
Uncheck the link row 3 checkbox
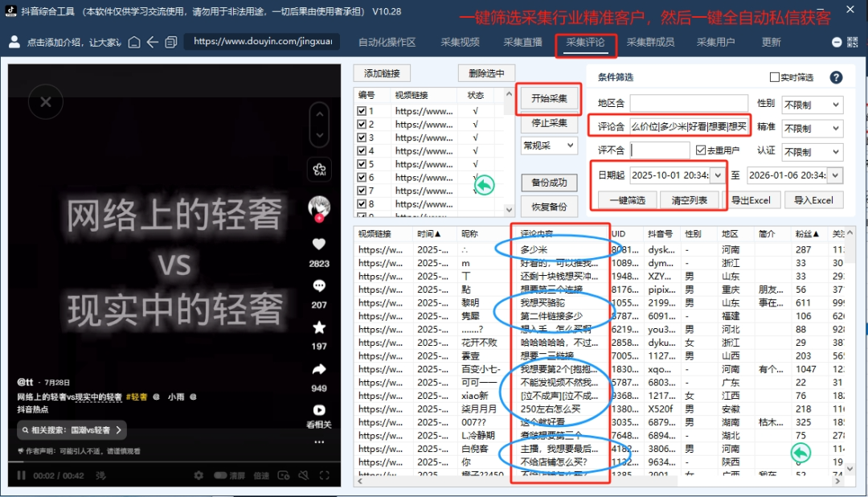[x=362, y=138]
